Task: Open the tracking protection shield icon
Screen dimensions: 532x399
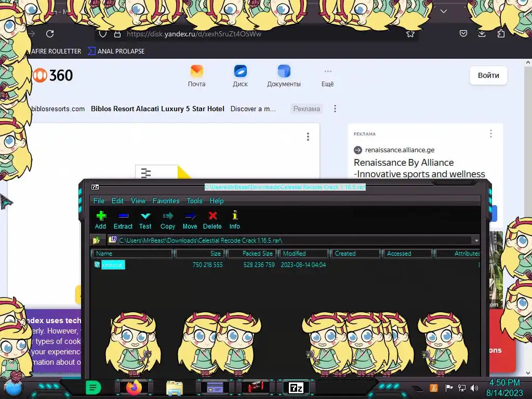Action: pos(103,34)
